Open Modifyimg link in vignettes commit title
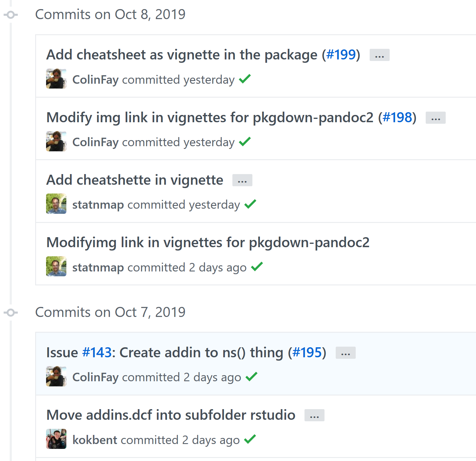 [208, 242]
